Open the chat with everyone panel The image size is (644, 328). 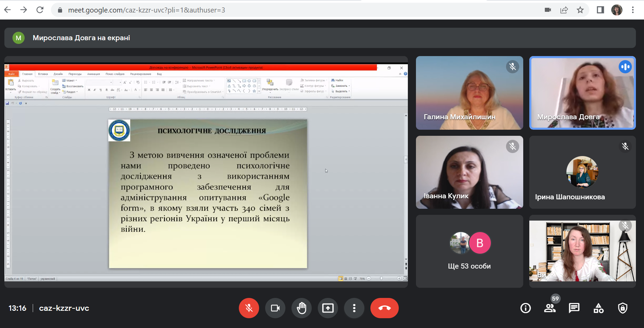[574, 308]
